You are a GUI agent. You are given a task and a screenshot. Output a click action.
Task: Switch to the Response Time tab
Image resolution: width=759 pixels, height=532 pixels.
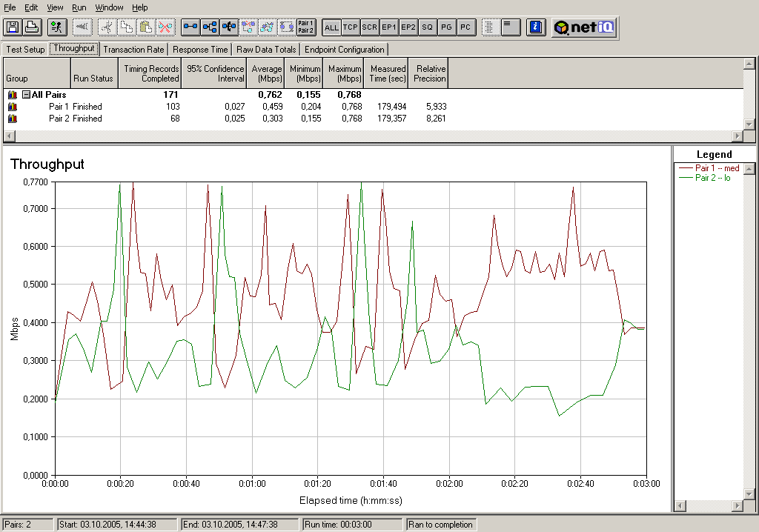point(200,50)
